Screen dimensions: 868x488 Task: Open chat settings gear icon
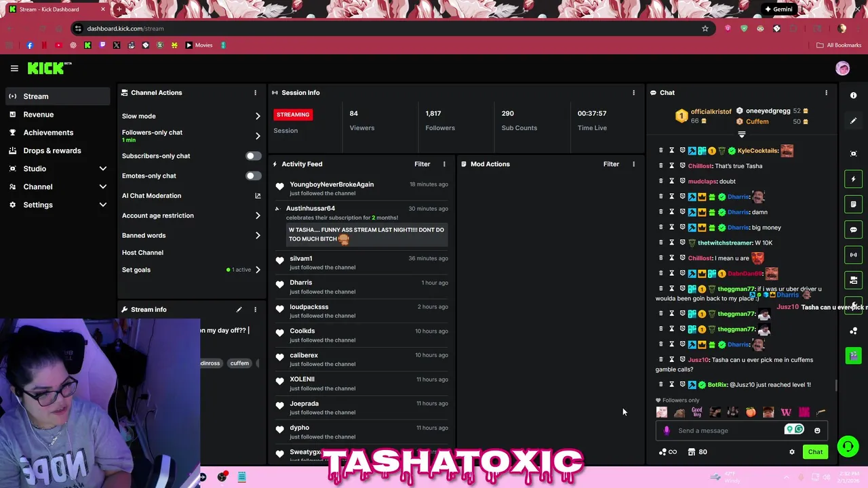[x=791, y=452]
